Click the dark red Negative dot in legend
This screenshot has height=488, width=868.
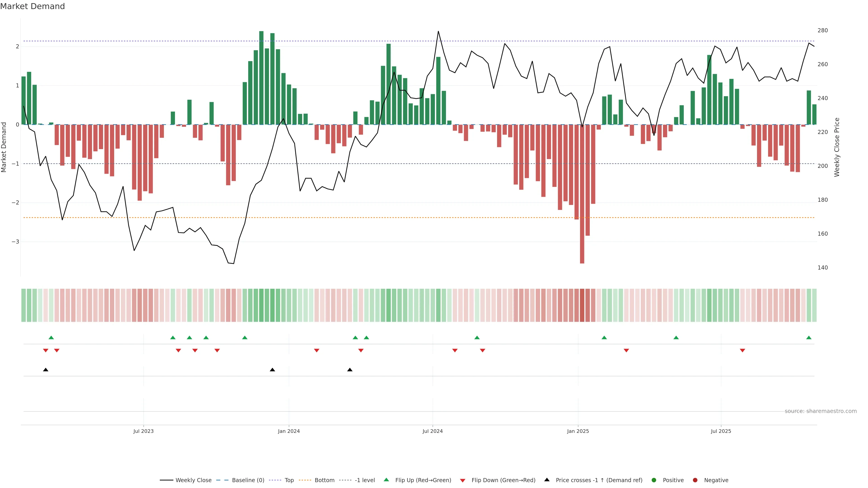click(695, 480)
